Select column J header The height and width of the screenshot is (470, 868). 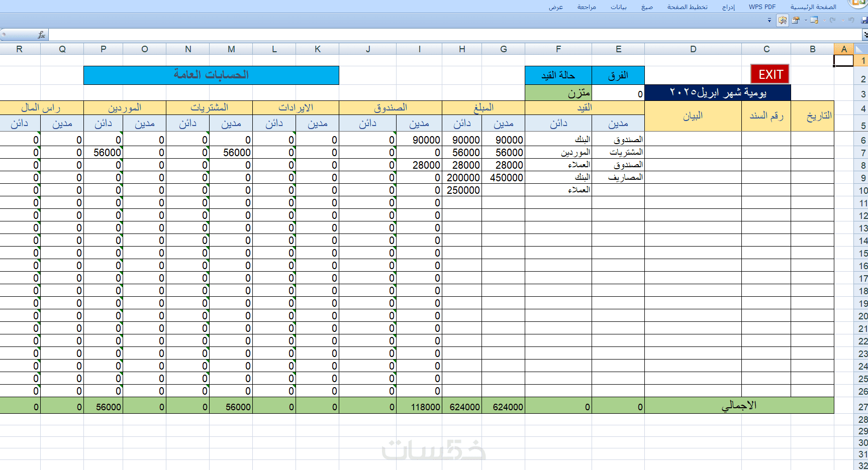click(368, 49)
